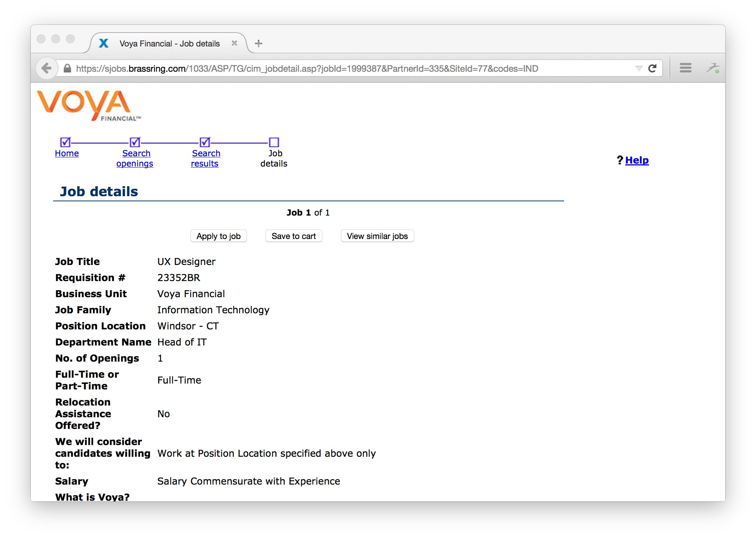
Task: Click the 'Voya Financial' business unit value
Action: pyautogui.click(x=191, y=294)
